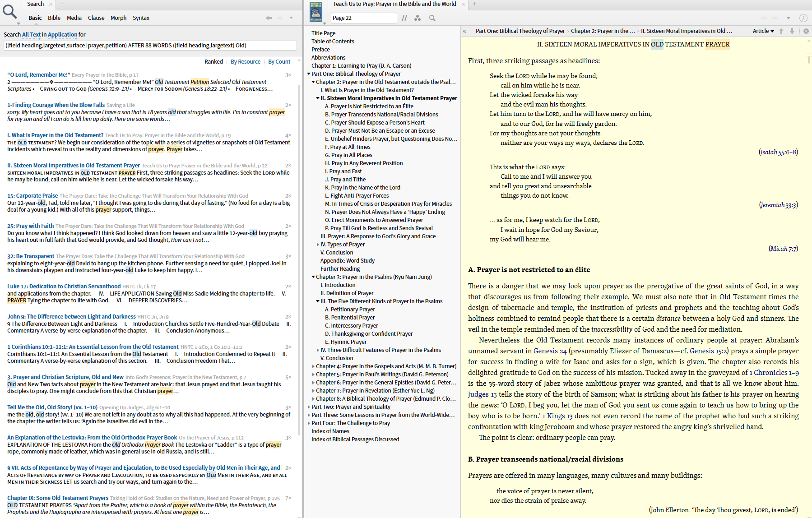812x518 pixels.
Task: Sort results By Count
Action: [x=279, y=62]
